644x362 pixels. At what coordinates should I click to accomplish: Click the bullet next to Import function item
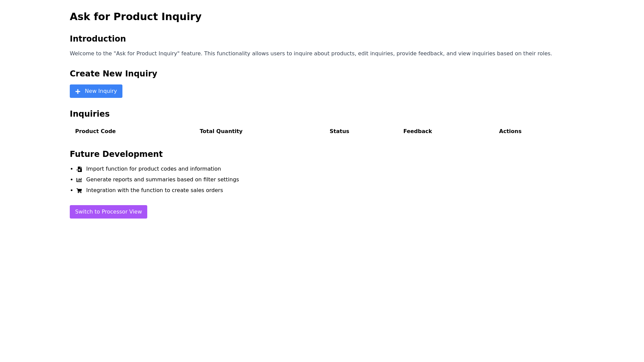pyautogui.click(x=71, y=169)
